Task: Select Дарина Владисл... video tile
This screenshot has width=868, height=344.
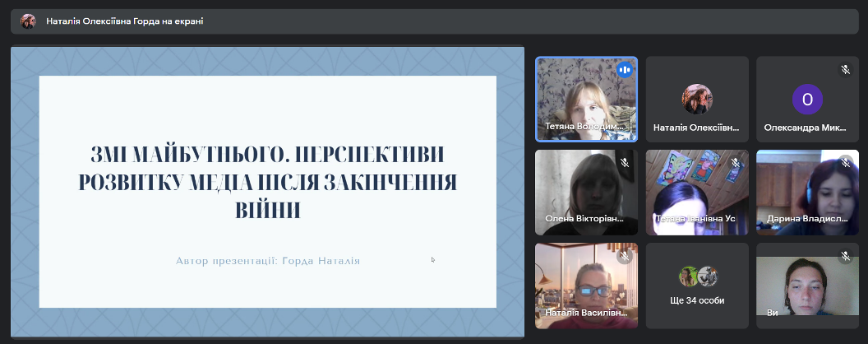Action: (x=808, y=193)
